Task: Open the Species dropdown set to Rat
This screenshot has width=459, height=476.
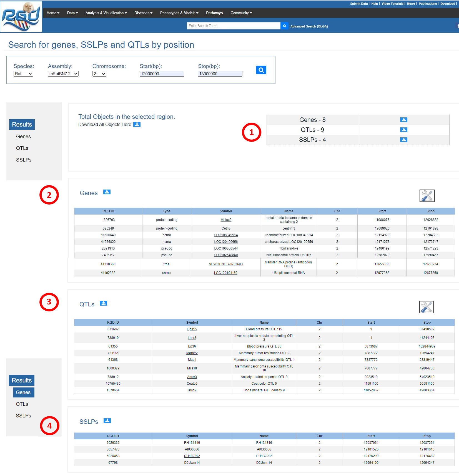Action: coord(23,74)
